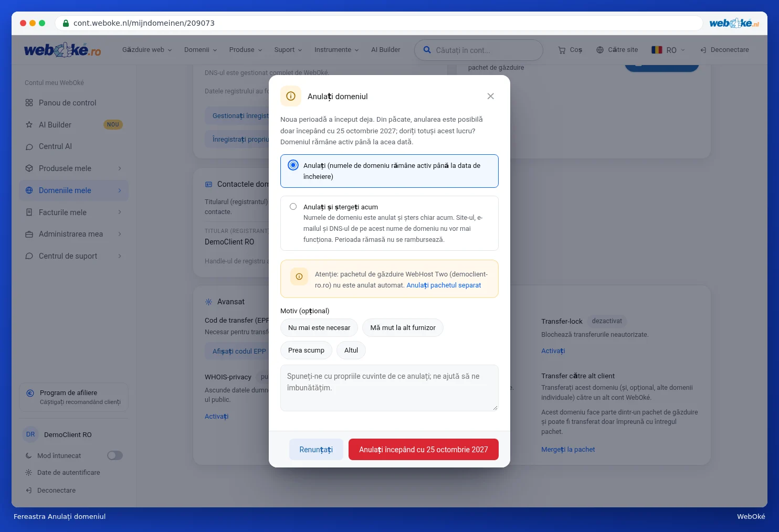Open Mergeți la pachet link
The width and height of the screenshot is (779, 532).
point(568,450)
